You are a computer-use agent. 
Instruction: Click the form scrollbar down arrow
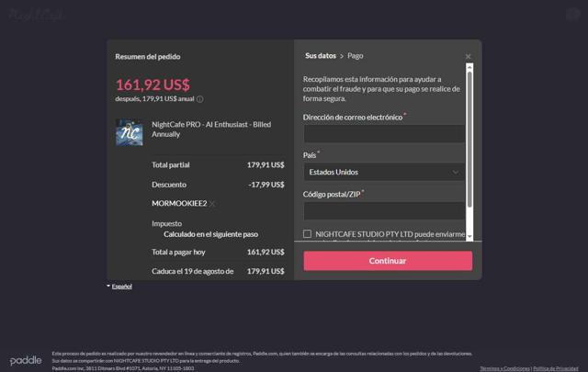click(469, 237)
